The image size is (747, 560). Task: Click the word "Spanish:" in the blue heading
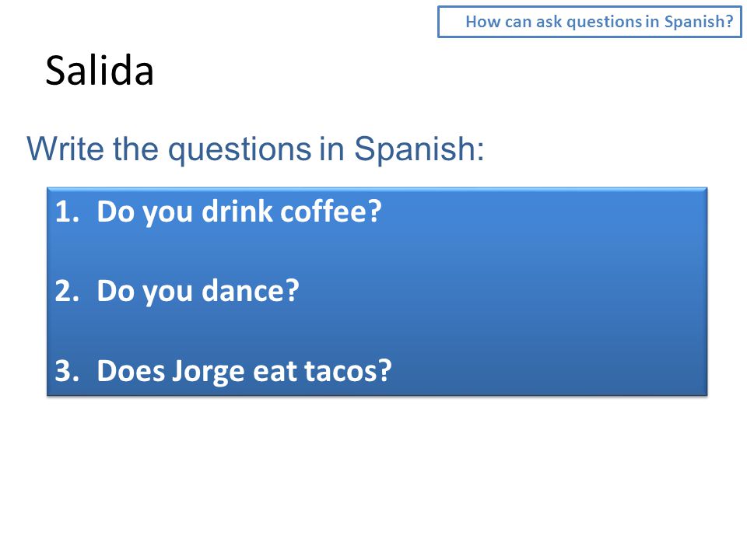tap(419, 150)
